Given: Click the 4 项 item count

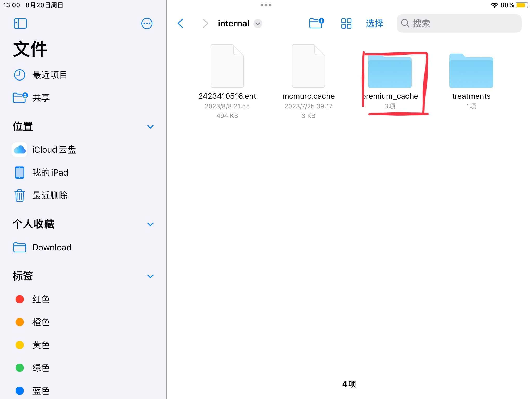Looking at the screenshot, I should point(349,384).
